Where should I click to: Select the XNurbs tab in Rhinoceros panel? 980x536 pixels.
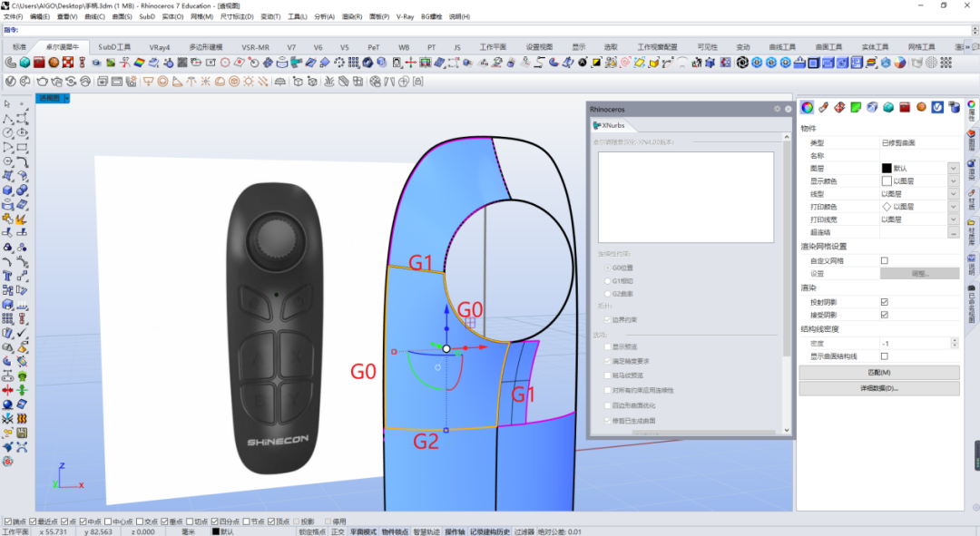click(x=609, y=125)
